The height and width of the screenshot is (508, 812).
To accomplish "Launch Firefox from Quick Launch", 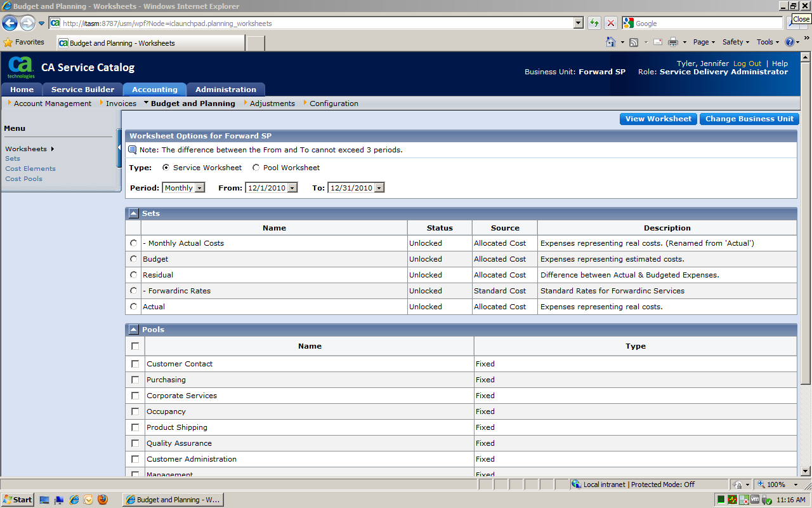I will pos(103,500).
